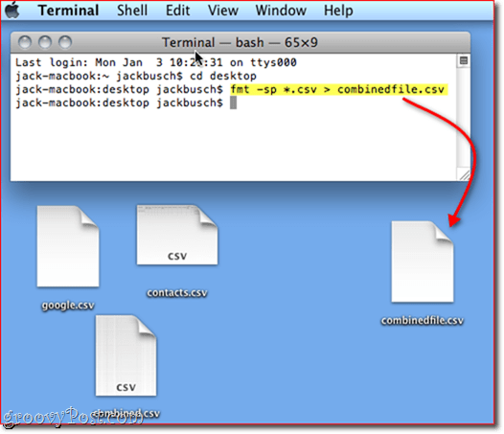Click the 'cd desktop' command line
This screenshot has width=504, height=434.
click(136, 77)
